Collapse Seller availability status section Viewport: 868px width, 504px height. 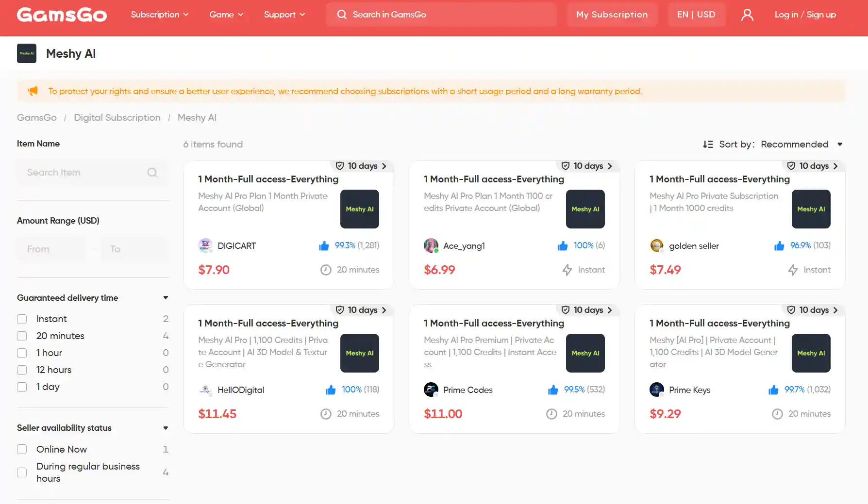166,428
